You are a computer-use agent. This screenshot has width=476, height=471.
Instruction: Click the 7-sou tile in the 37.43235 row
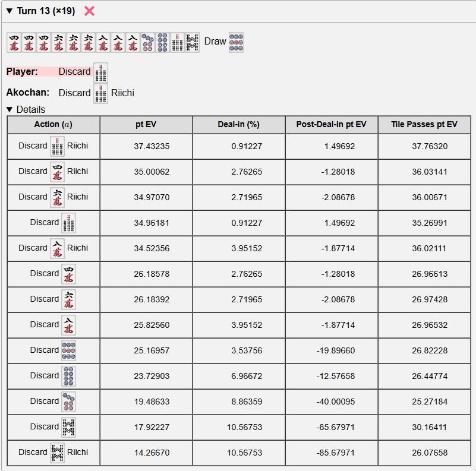click(x=57, y=146)
